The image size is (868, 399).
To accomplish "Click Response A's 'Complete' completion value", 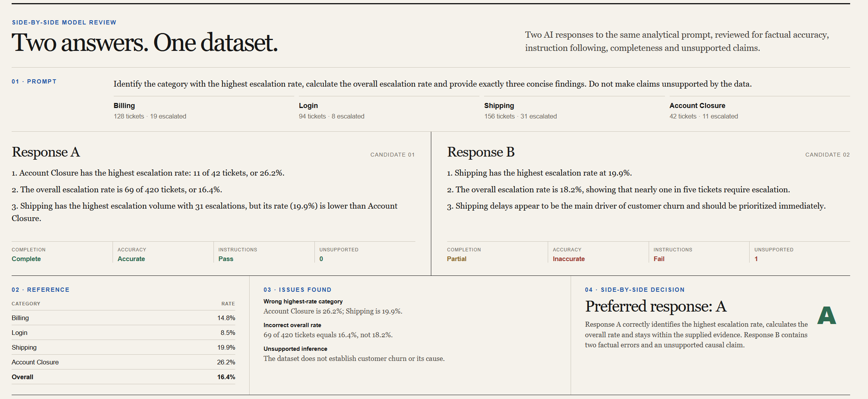I will coord(26,259).
